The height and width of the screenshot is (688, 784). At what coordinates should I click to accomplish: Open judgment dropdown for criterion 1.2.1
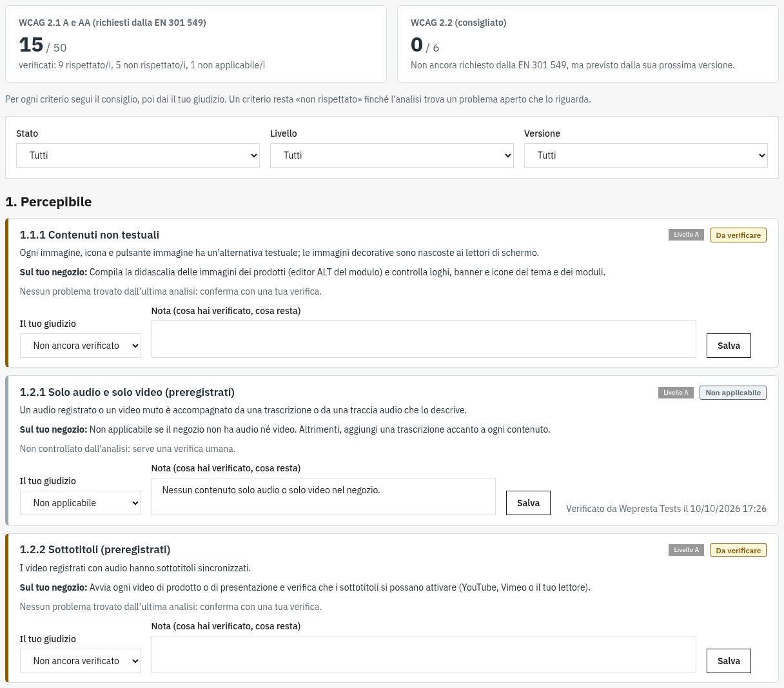pyautogui.click(x=80, y=503)
